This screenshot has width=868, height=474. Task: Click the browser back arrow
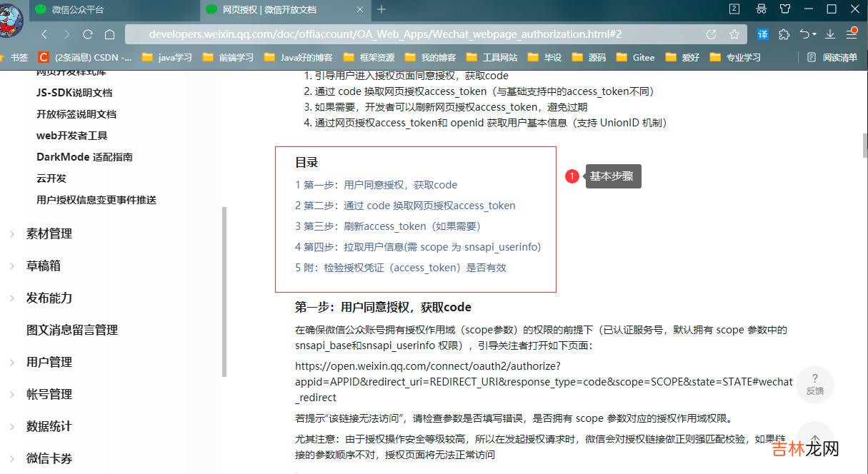[44, 34]
